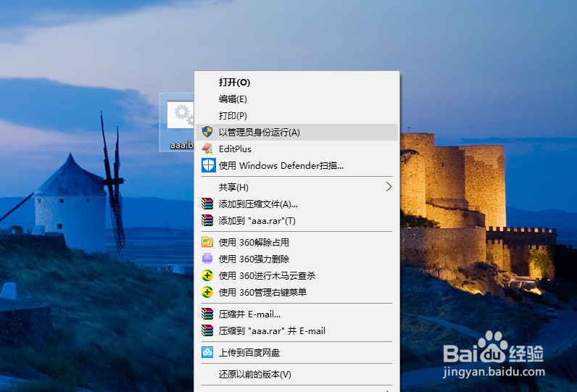Click the 360 folder icon beside 解除占用
Viewport: 577px width, 392px height.
click(x=207, y=242)
